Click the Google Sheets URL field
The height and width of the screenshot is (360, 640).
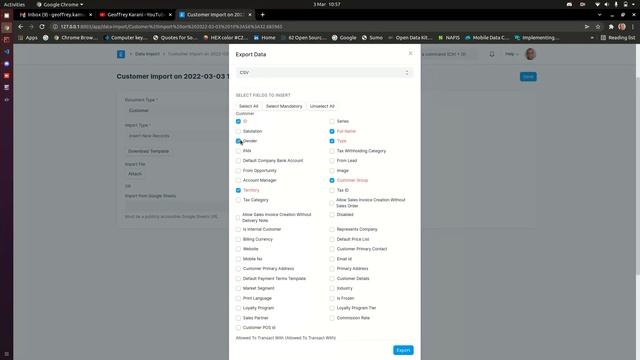[x=176, y=206]
